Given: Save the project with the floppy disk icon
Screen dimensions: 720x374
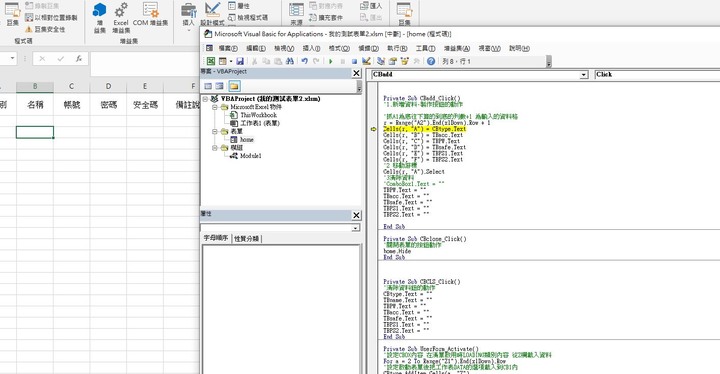Looking at the screenshot, I should [x=240, y=61].
